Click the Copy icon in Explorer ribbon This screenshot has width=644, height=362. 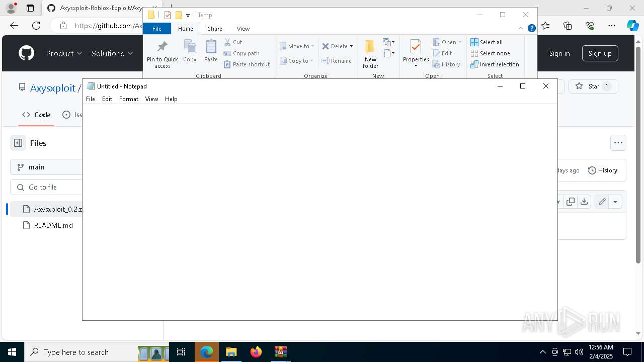[190, 51]
